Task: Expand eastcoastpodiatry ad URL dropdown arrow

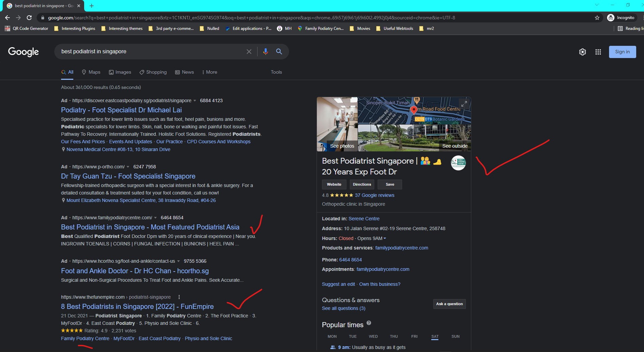Action: (195, 101)
